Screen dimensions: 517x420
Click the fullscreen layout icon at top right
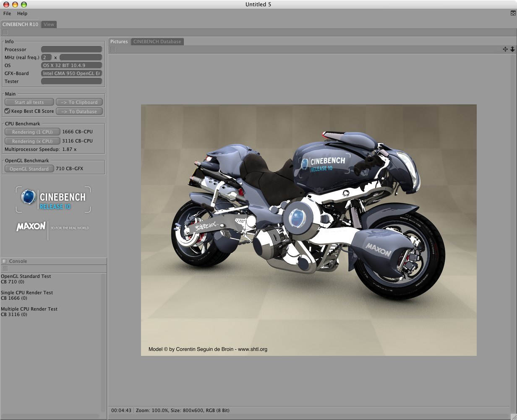coord(513,13)
